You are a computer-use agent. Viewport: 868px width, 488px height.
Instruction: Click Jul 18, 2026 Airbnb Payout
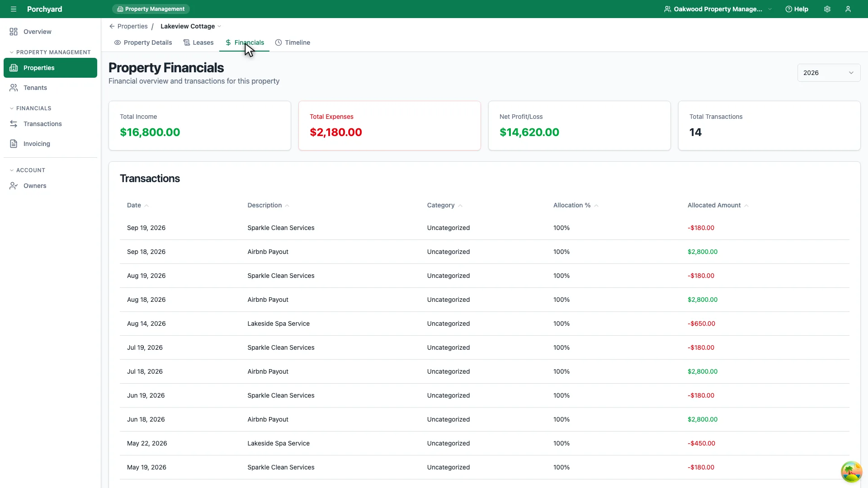268,371
